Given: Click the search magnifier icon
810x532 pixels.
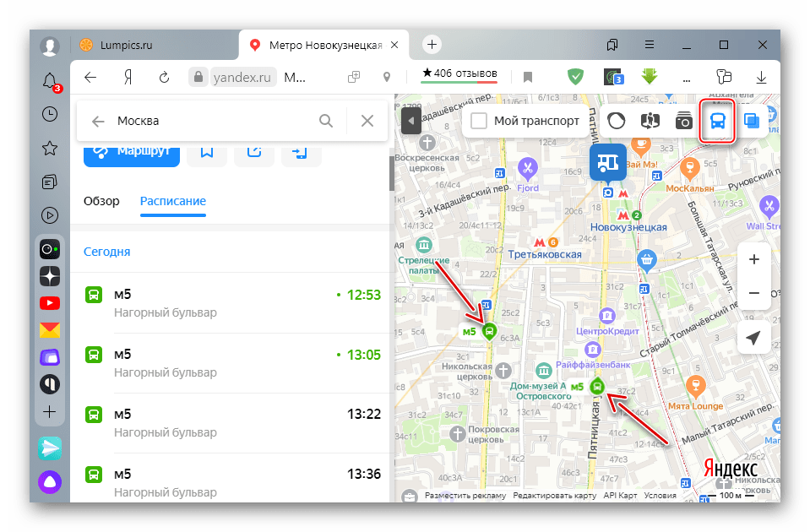Looking at the screenshot, I should [x=326, y=121].
